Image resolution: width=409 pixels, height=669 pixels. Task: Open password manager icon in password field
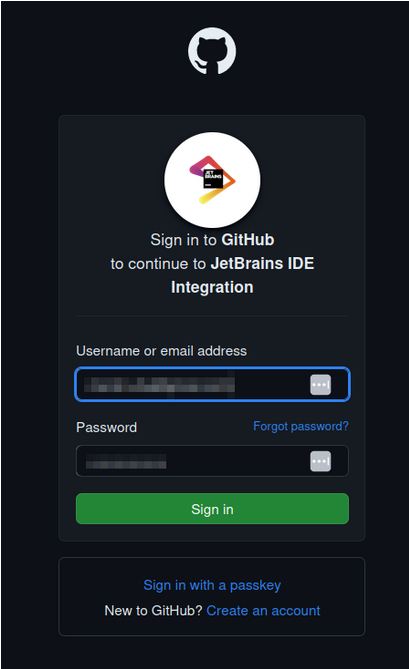tap(320, 461)
